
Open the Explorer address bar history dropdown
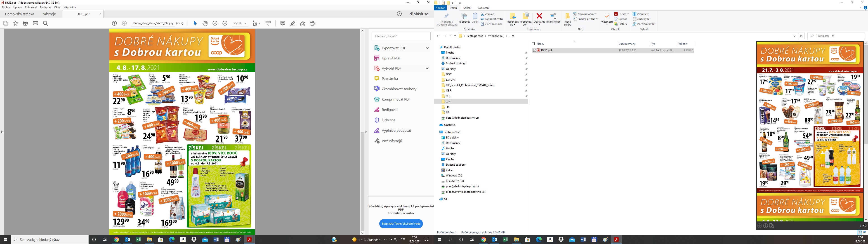point(795,36)
